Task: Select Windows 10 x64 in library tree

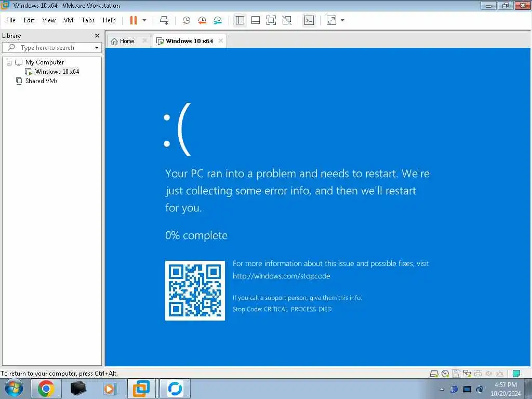Action: click(57, 72)
